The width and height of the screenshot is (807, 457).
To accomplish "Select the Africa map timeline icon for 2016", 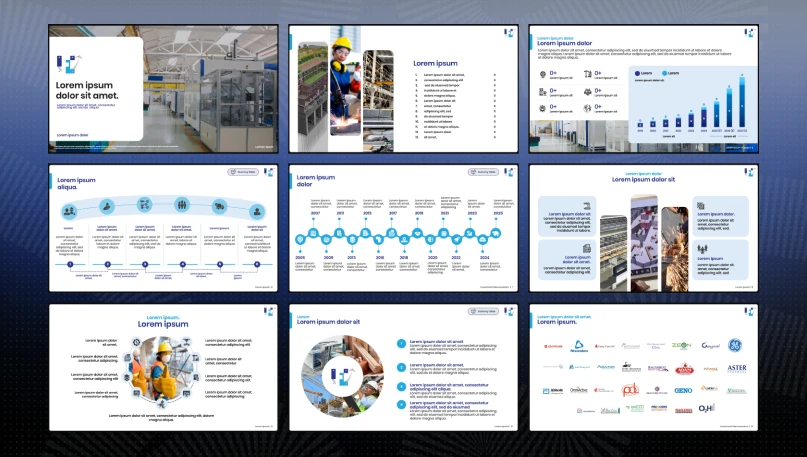I will coord(378,239).
